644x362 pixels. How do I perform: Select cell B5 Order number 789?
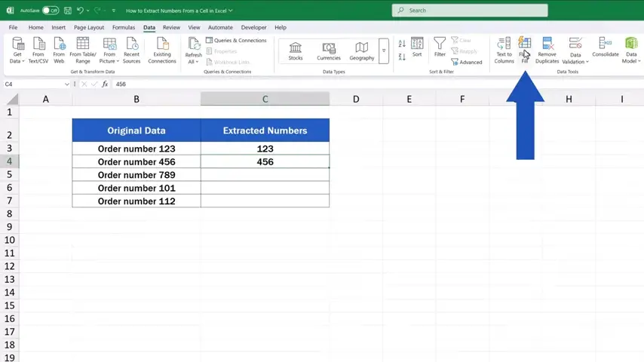[x=136, y=175]
